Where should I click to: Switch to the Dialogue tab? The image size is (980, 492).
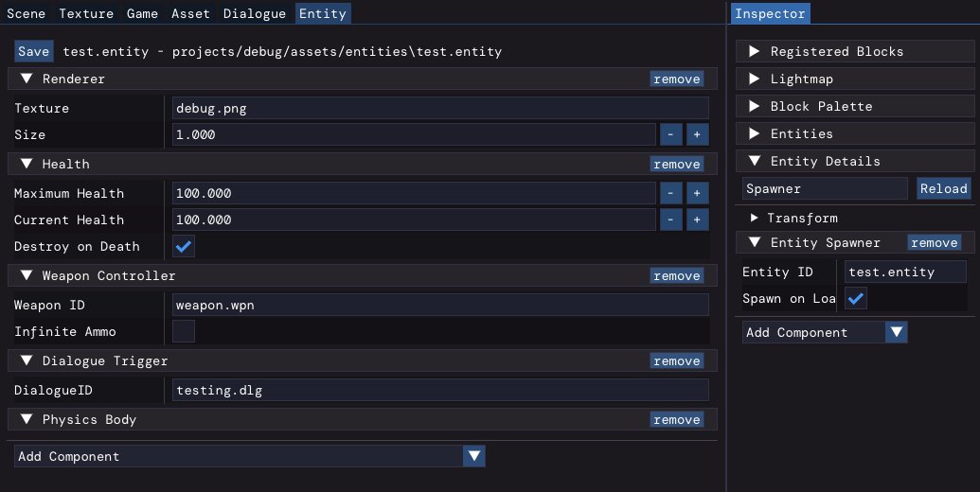tap(255, 13)
